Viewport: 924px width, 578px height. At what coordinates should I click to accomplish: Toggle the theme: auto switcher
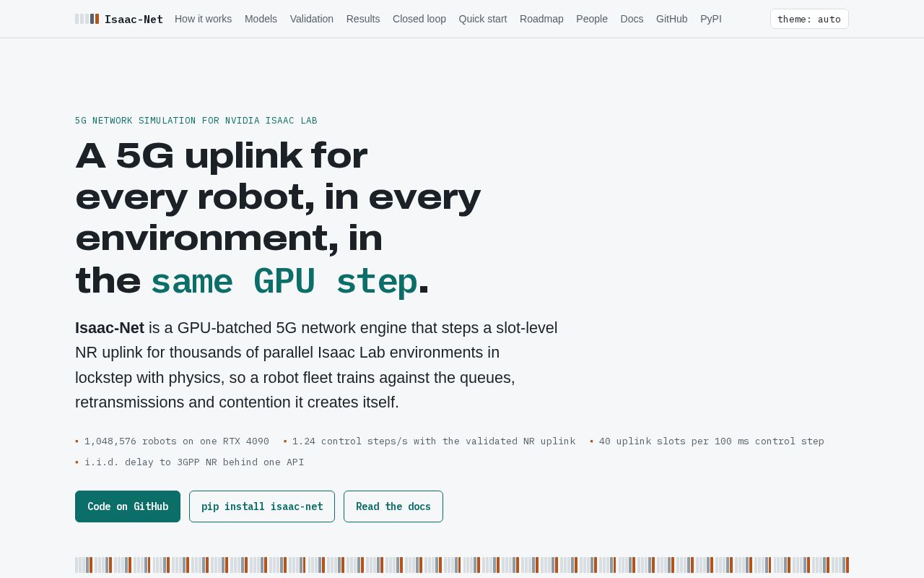tap(809, 19)
